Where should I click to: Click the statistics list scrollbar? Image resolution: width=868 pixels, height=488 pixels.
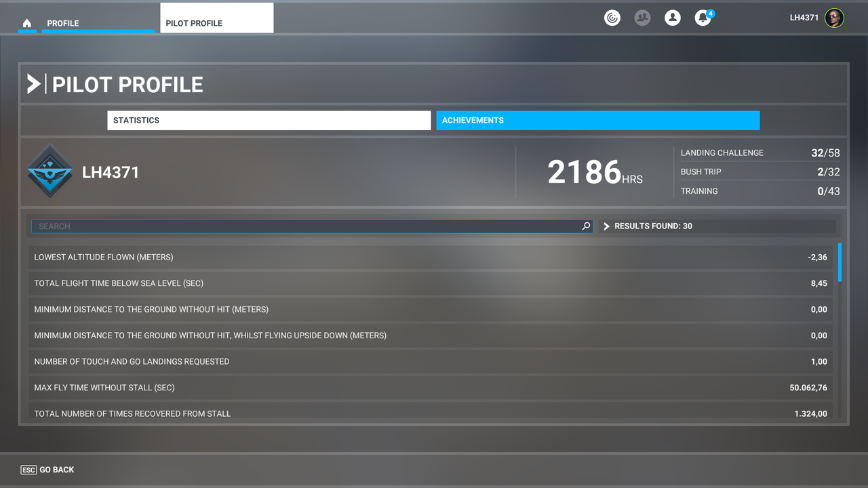click(x=840, y=262)
